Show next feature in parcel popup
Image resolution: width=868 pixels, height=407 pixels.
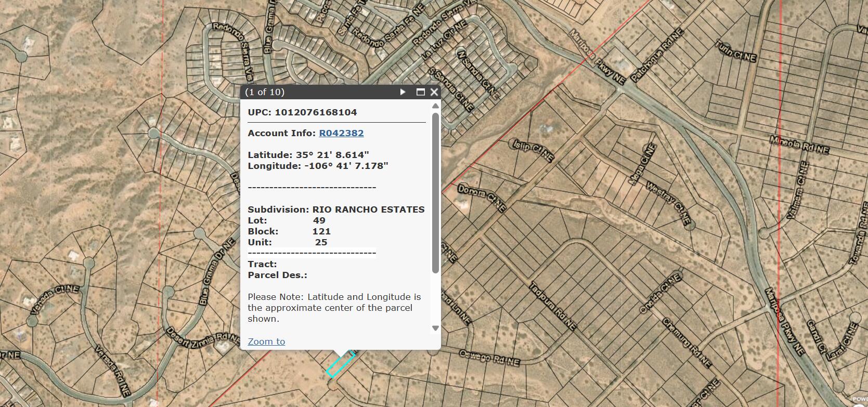(x=403, y=92)
